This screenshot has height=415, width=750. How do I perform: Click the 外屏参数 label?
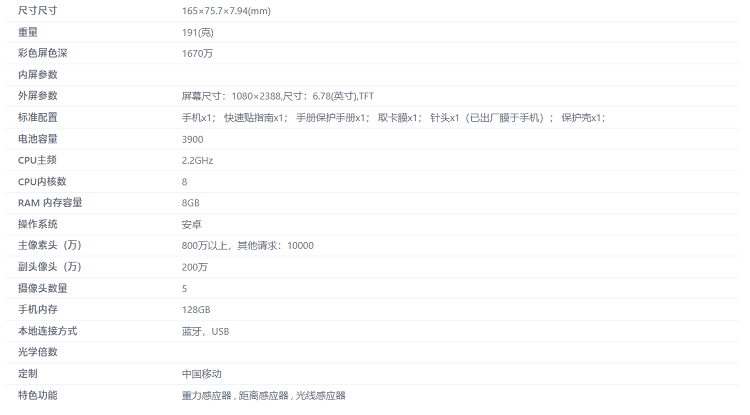pyautogui.click(x=38, y=96)
